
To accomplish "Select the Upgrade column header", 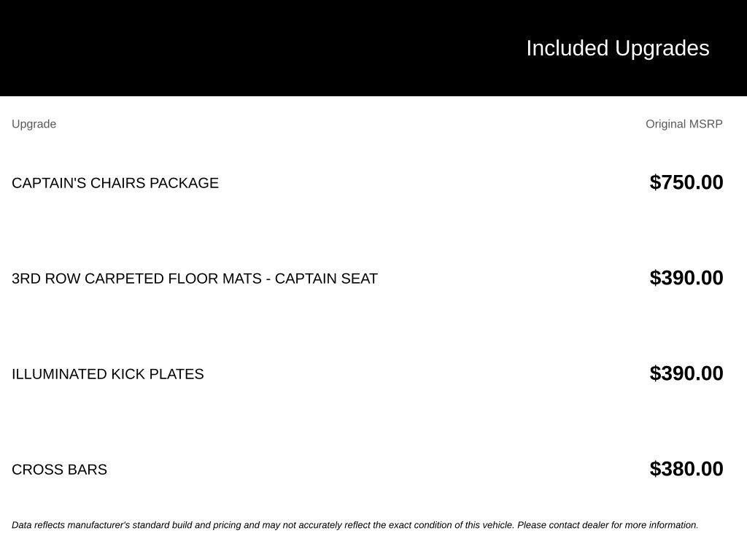I will (x=34, y=124).
